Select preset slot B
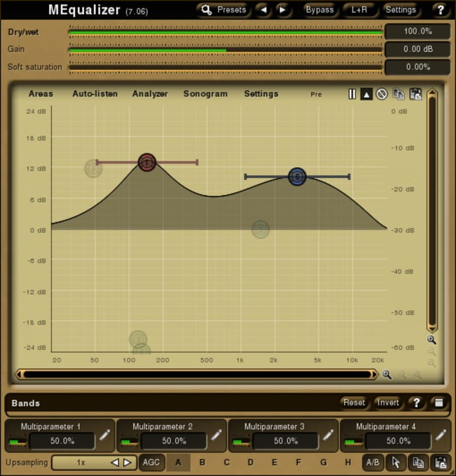 pos(202,462)
